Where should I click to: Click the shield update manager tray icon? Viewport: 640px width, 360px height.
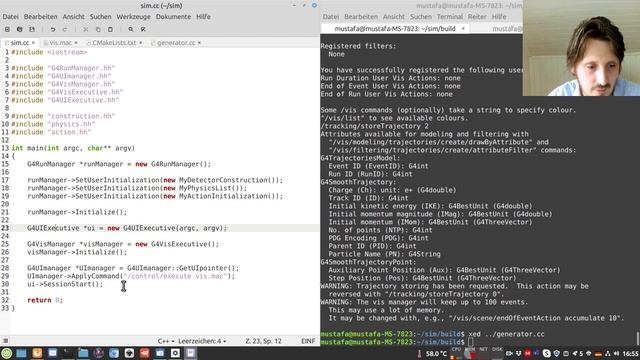556,353
